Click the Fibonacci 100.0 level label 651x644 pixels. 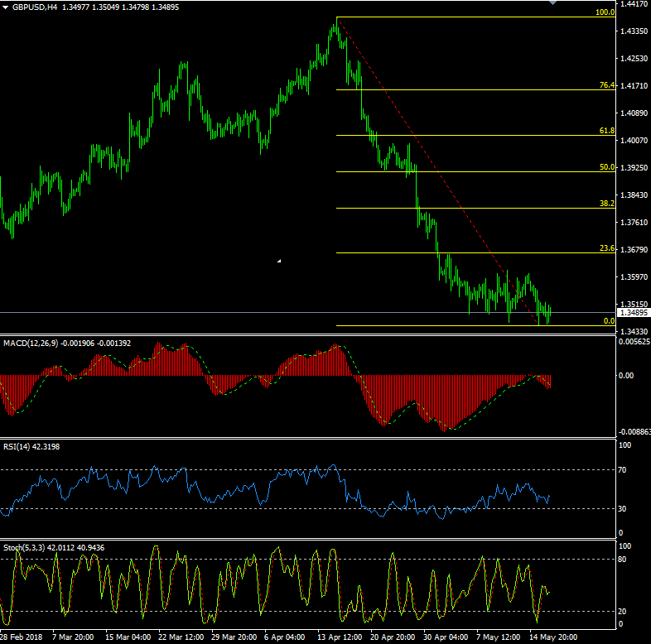(x=605, y=12)
